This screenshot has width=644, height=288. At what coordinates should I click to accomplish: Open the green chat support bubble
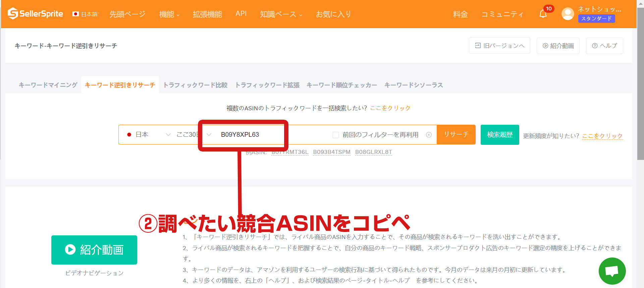(x=612, y=271)
